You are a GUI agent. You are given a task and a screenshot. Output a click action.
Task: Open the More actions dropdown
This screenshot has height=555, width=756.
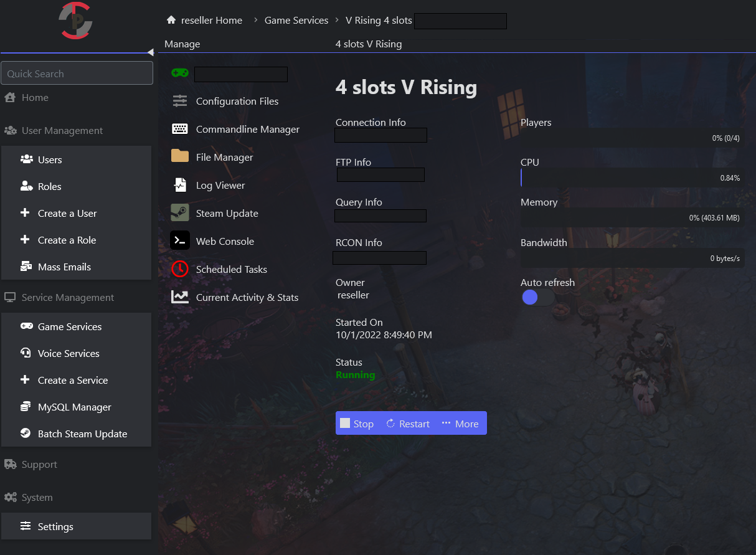pos(460,424)
